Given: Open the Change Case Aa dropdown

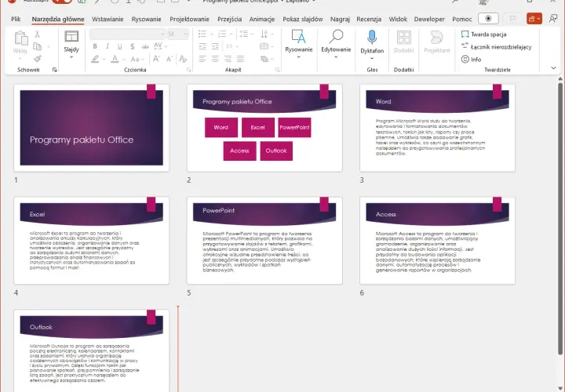Looking at the screenshot, I should (x=137, y=59).
